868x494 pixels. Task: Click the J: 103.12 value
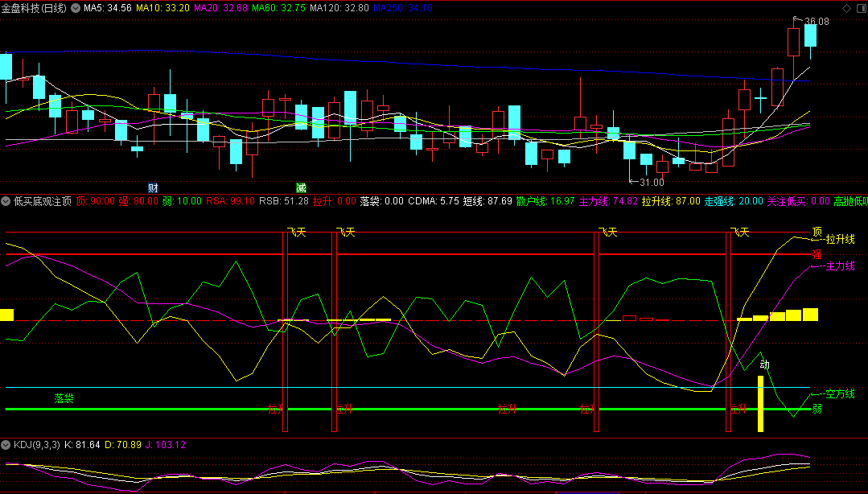click(166, 445)
